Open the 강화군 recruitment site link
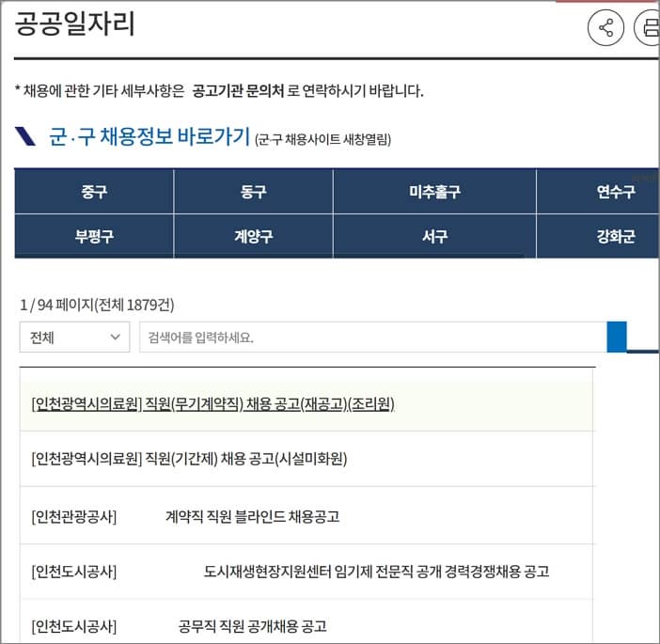 click(x=598, y=236)
